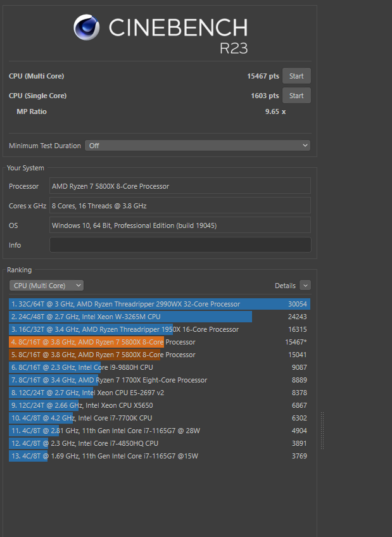Viewport: 392px width, 537px height.
Task: Click the 15467 pts multi core score
Action: tap(263, 76)
